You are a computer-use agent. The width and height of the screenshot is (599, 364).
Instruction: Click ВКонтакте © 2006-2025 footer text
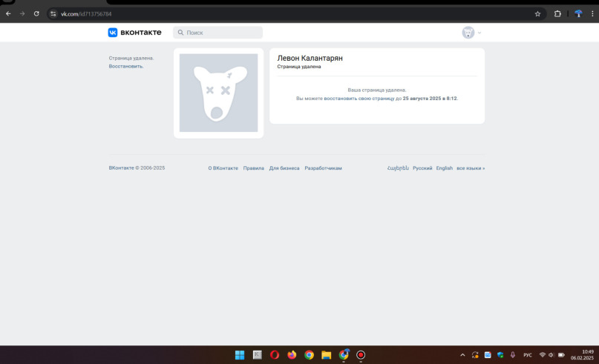[137, 168]
